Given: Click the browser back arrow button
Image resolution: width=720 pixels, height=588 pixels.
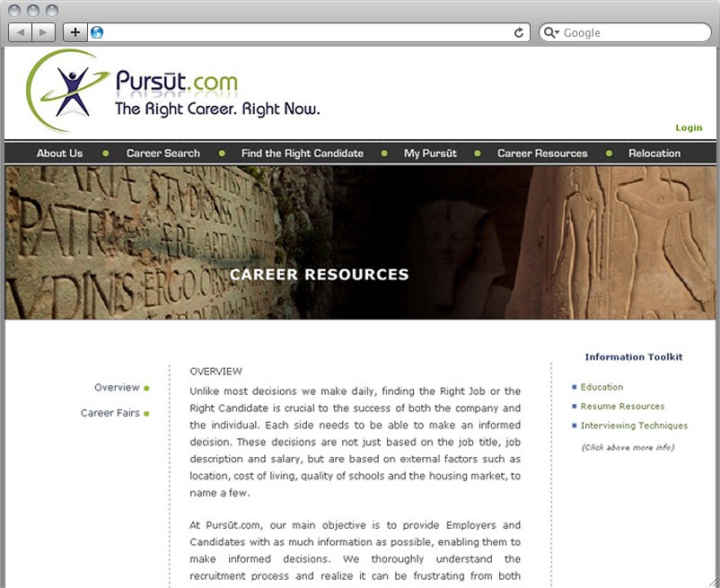Looking at the screenshot, I should point(20,32).
